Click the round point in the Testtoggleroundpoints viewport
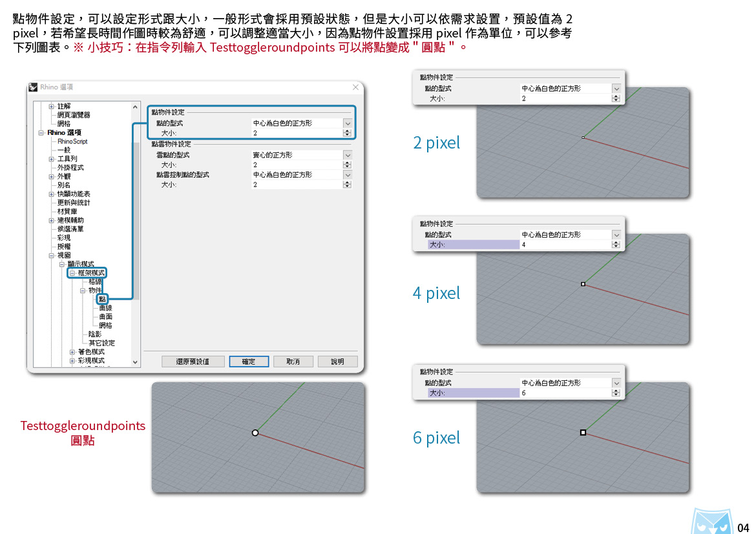Screen dimensions: 756x534 coord(255,433)
